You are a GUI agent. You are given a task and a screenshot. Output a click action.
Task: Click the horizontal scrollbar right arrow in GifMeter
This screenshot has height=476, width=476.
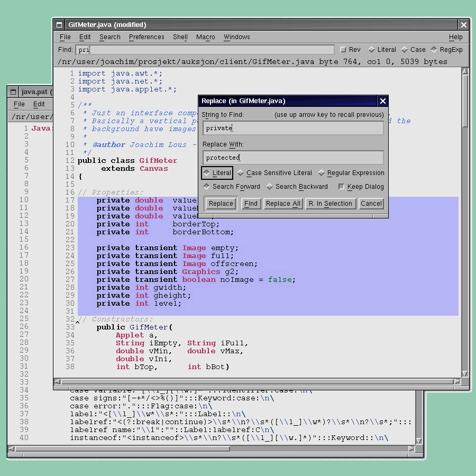pyautogui.click(x=457, y=381)
